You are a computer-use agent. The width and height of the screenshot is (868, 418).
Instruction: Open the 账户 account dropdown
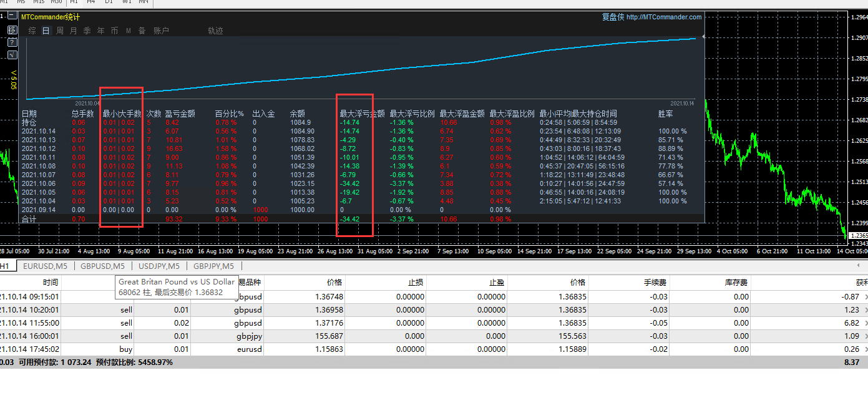pos(161,30)
